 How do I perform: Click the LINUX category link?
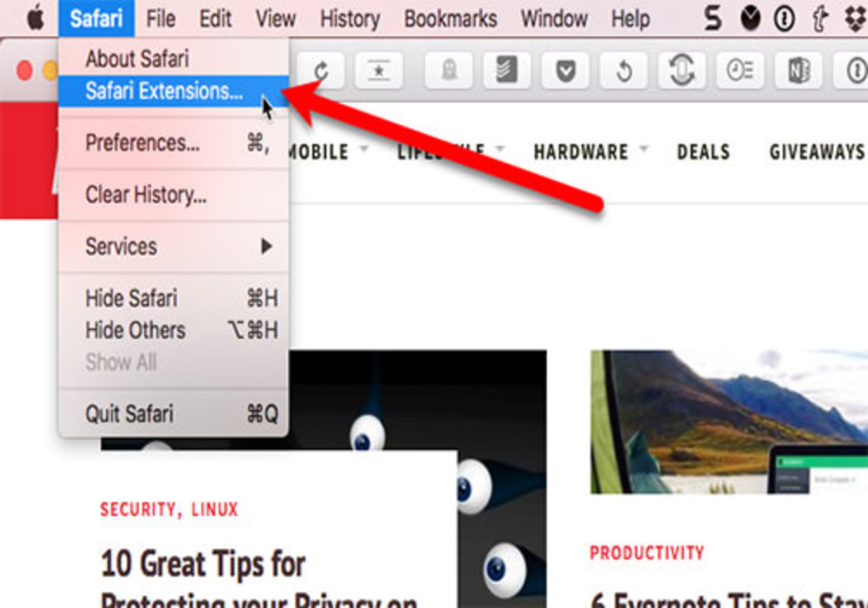(215, 509)
